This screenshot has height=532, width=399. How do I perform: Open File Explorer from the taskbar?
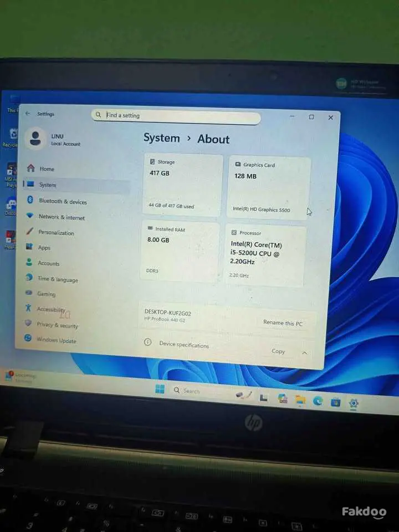300,400
